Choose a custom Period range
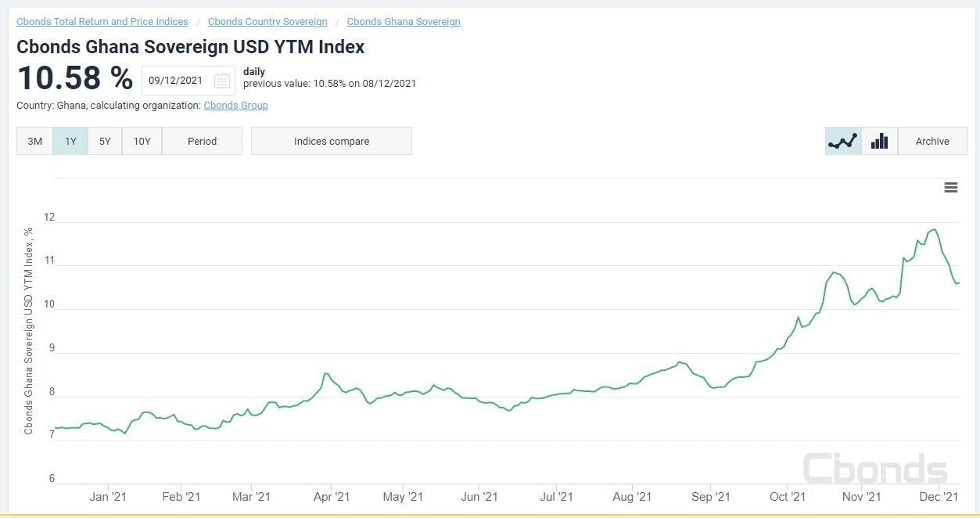 click(202, 142)
